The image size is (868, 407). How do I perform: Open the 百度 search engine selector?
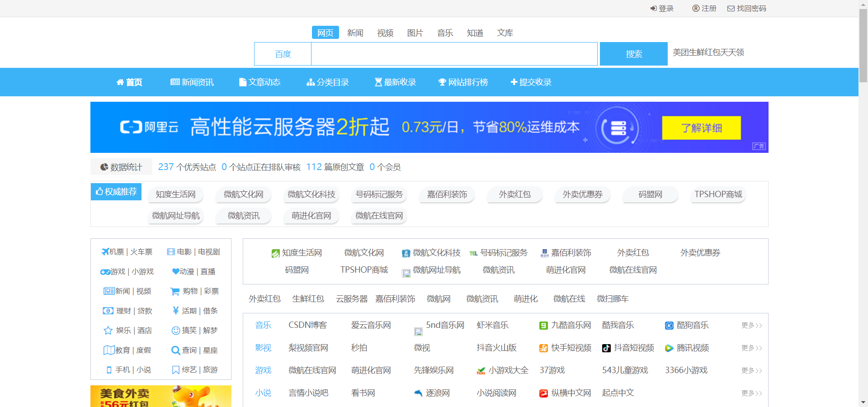pyautogui.click(x=283, y=53)
